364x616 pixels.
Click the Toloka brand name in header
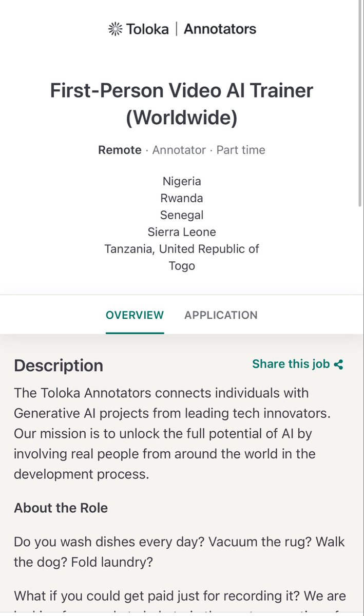click(147, 29)
